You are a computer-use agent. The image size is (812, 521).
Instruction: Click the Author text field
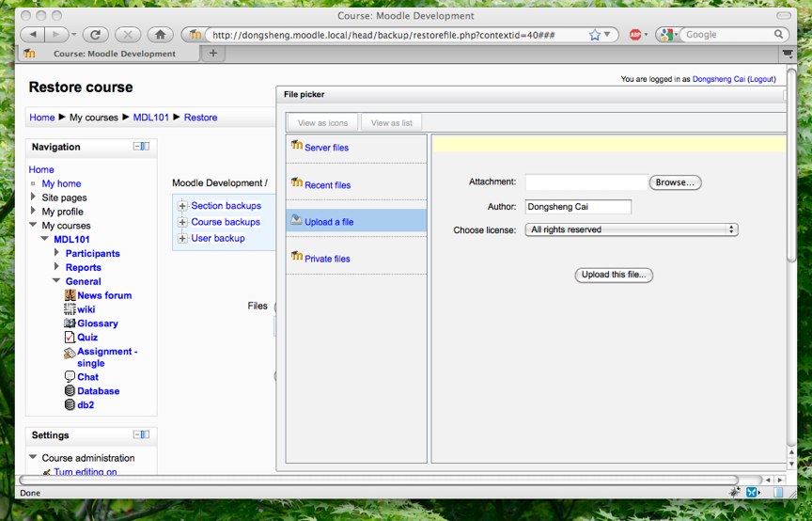pyautogui.click(x=578, y=206)
